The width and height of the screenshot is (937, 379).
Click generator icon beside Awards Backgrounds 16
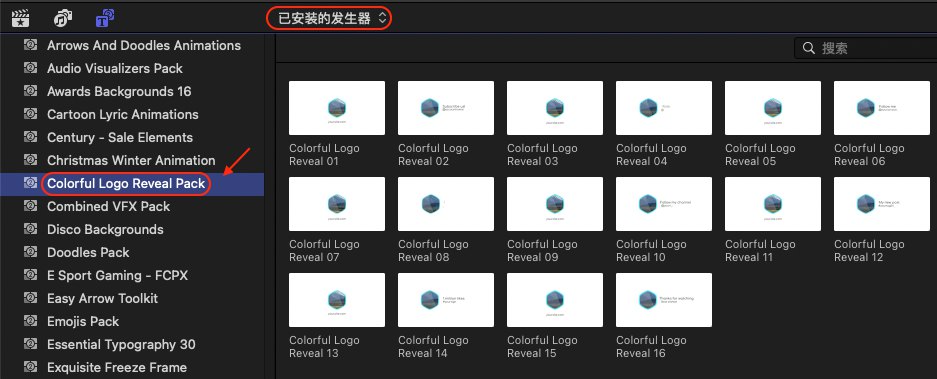[30, 91]
